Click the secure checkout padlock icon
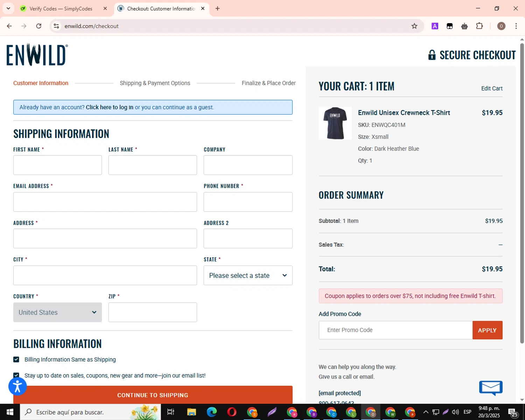The image size is (525, 420). [432, 55]
